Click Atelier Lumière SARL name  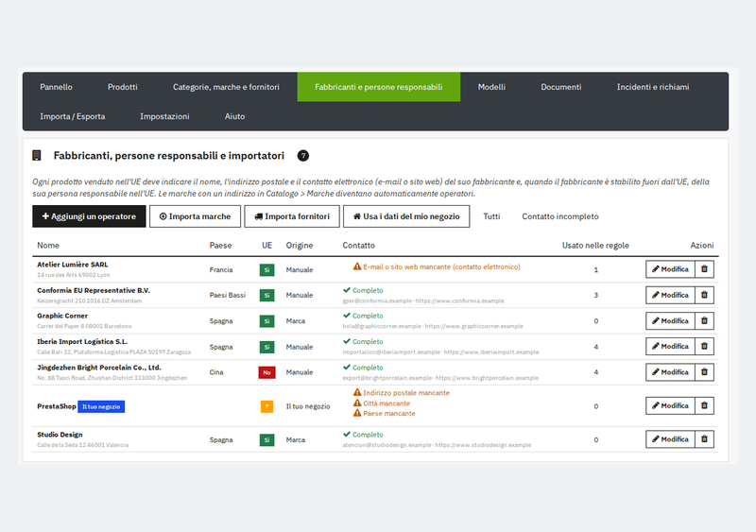tap(73, 265)
